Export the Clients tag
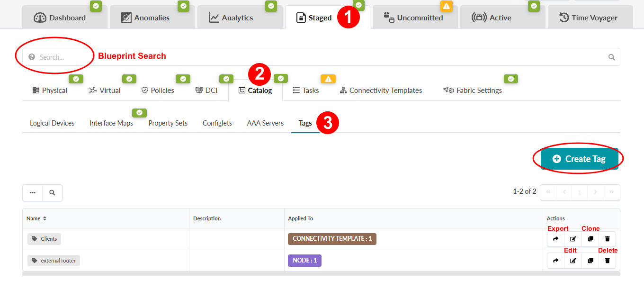644x281 pixels. pyautogui.click(x=556, y=239)
